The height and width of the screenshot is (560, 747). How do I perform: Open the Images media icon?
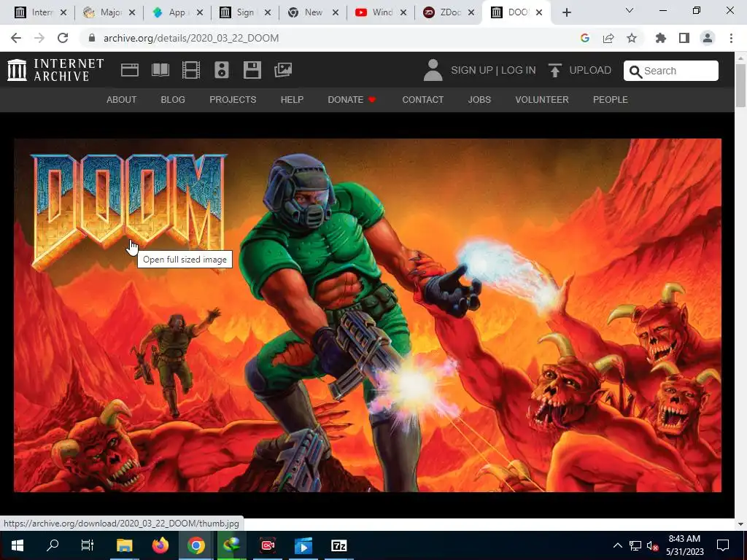(283, 70)
